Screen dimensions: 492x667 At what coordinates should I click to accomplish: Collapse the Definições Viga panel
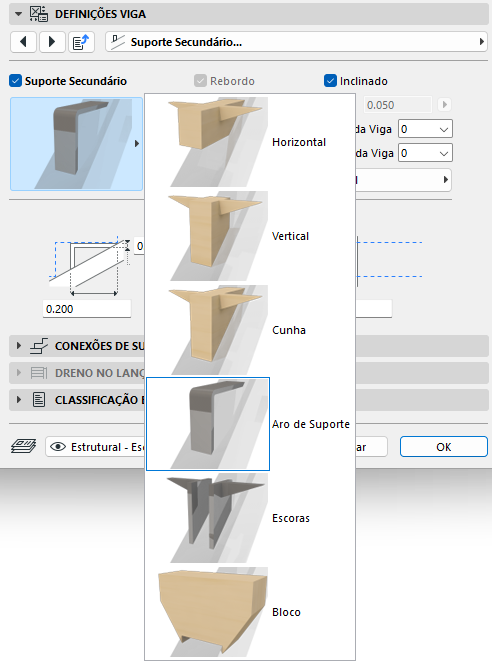(18, 14)
